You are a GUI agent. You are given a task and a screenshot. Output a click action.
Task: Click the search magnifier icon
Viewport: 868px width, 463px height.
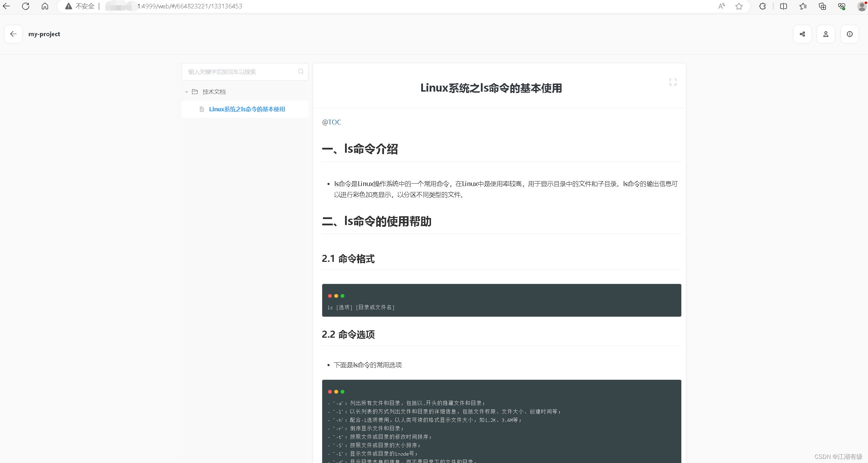[301, 72]
